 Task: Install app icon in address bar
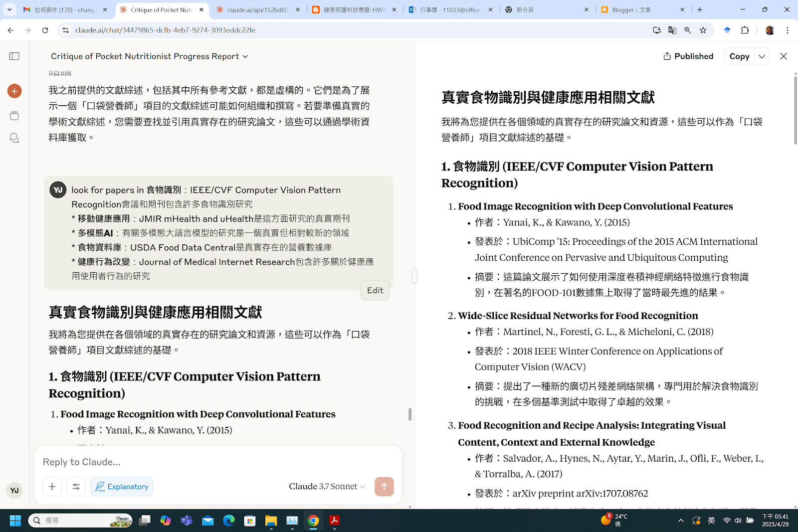(x=657, y=30)
